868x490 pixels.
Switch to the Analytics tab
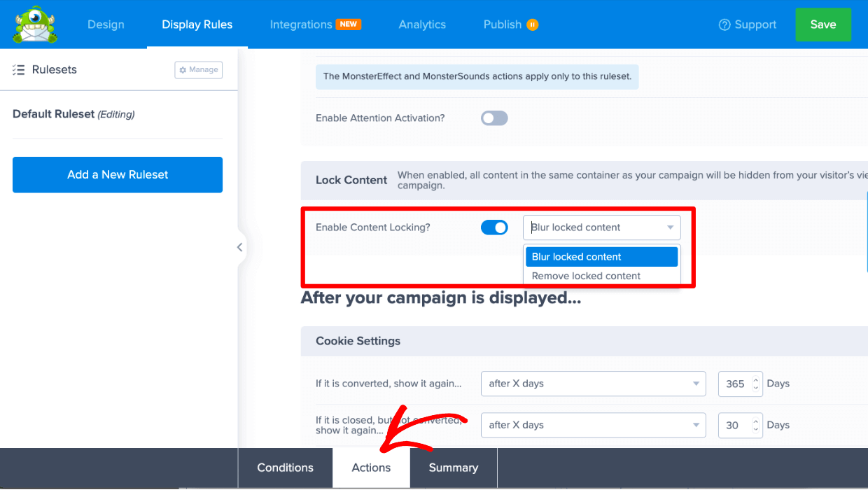[421, 24]
